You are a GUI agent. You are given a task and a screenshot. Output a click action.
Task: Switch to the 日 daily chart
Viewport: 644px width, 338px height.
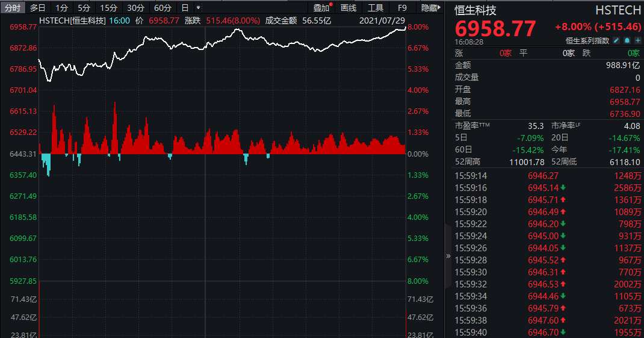pyautogui.click(x=185, y=7)
